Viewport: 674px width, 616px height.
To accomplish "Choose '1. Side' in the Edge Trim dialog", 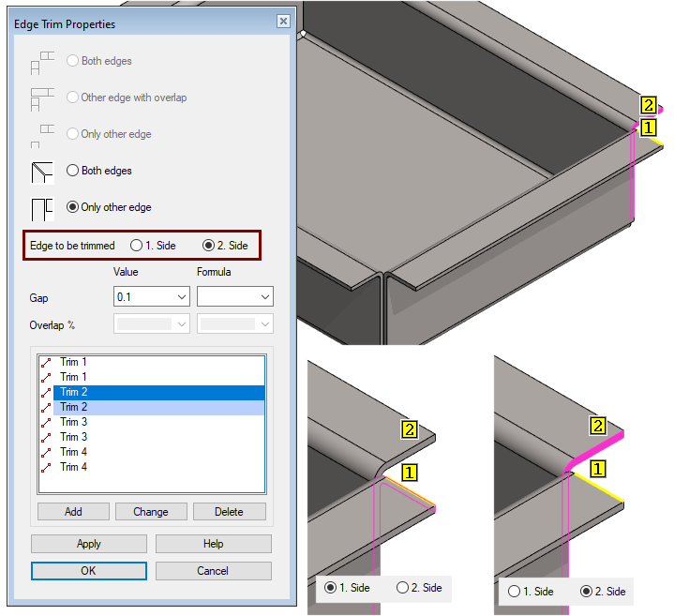I will click(x=136, y=246).
